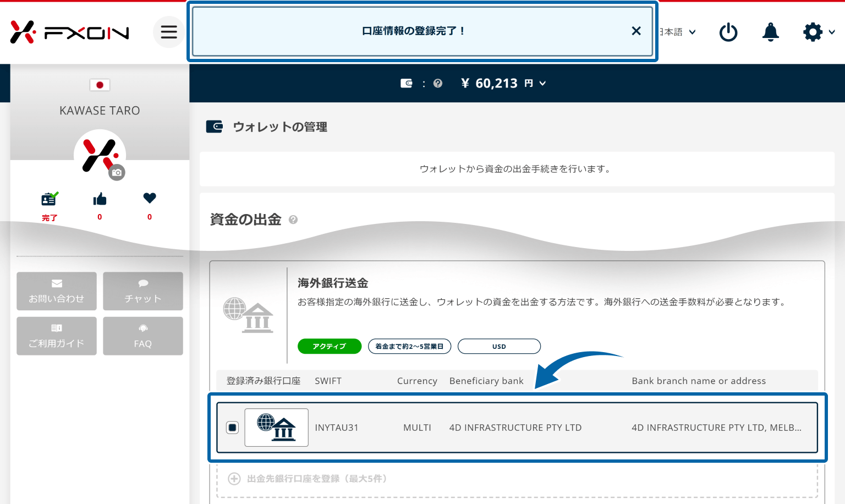
Task: Open the FAQ button
Action: click(143, 336)
